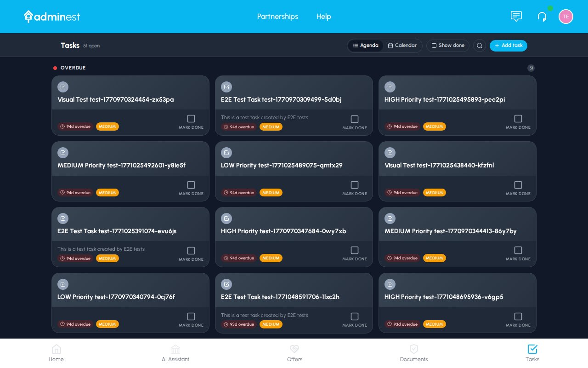Click task icon on MEDIUM Priority 86y7by card
Screen dimensions: 588x368
tap(390, 218)
